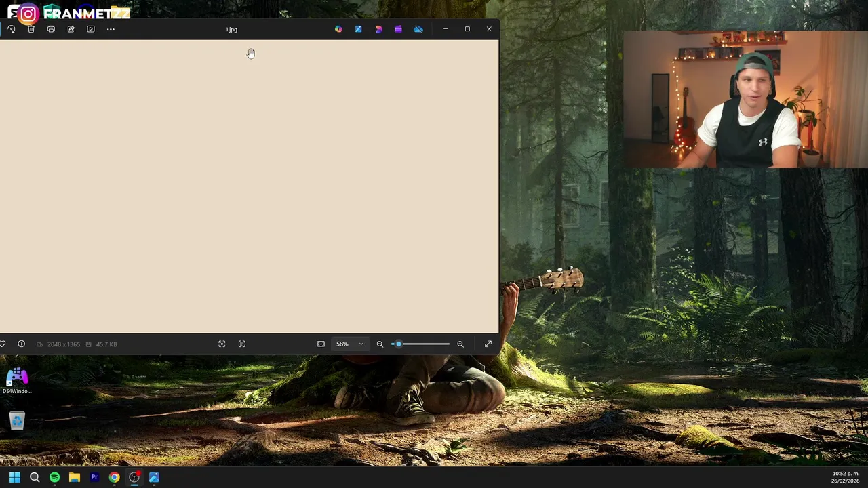This screenshot has height=488, width=868.
Task: Show file info panel
Action: (x=21, y=344)
